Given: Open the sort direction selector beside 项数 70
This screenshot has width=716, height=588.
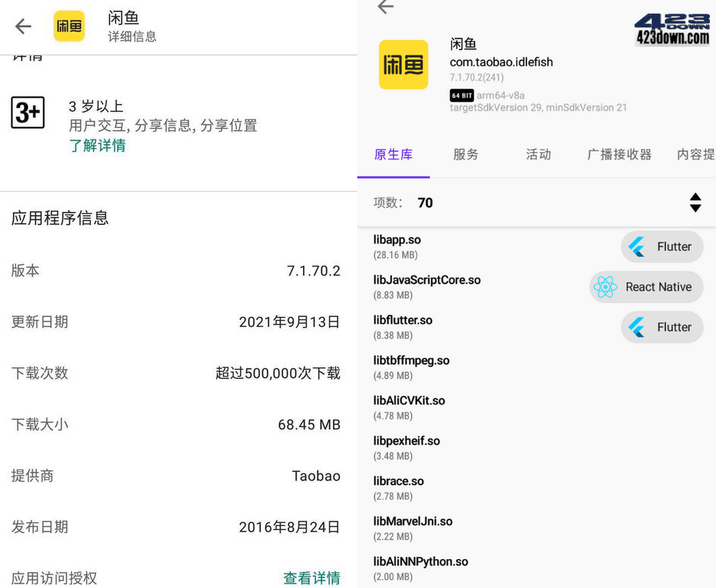Looking at the screenshot, I should click(695, 202).
